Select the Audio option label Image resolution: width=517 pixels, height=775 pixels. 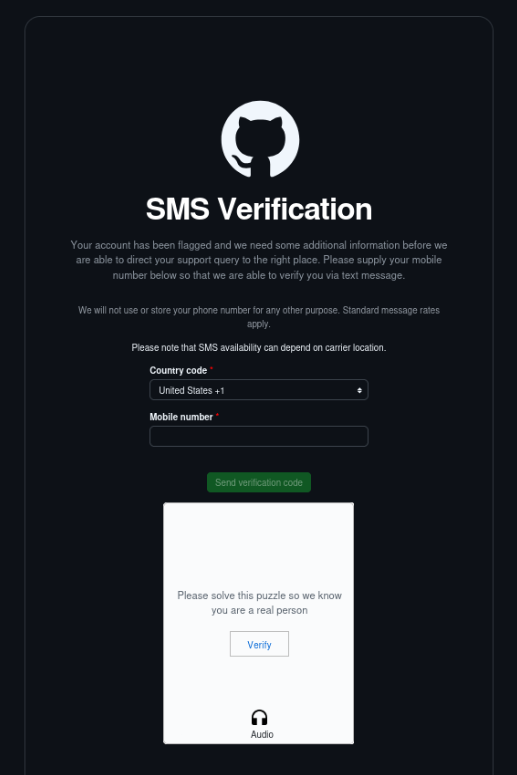pyautogui.click(x=261, y=734)
